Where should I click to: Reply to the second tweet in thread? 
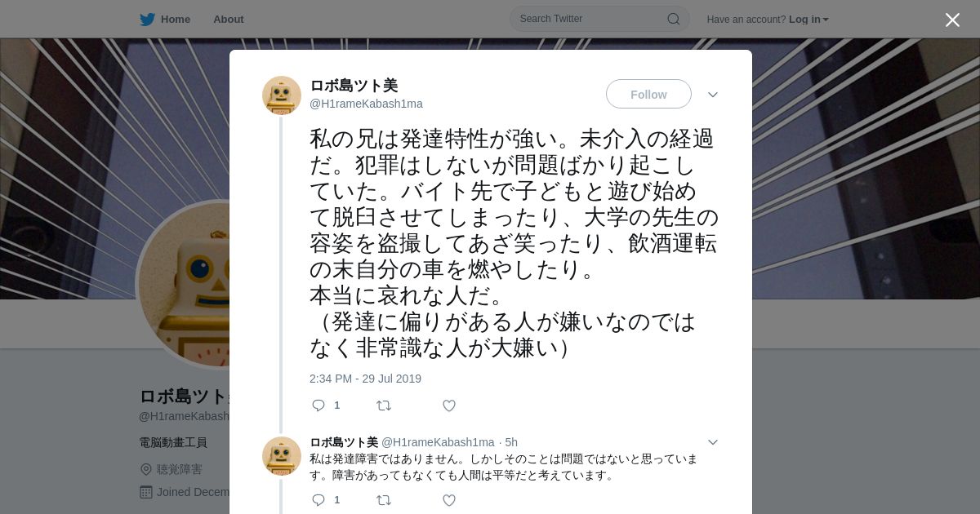pyautogui.click(x=318, y=500)
